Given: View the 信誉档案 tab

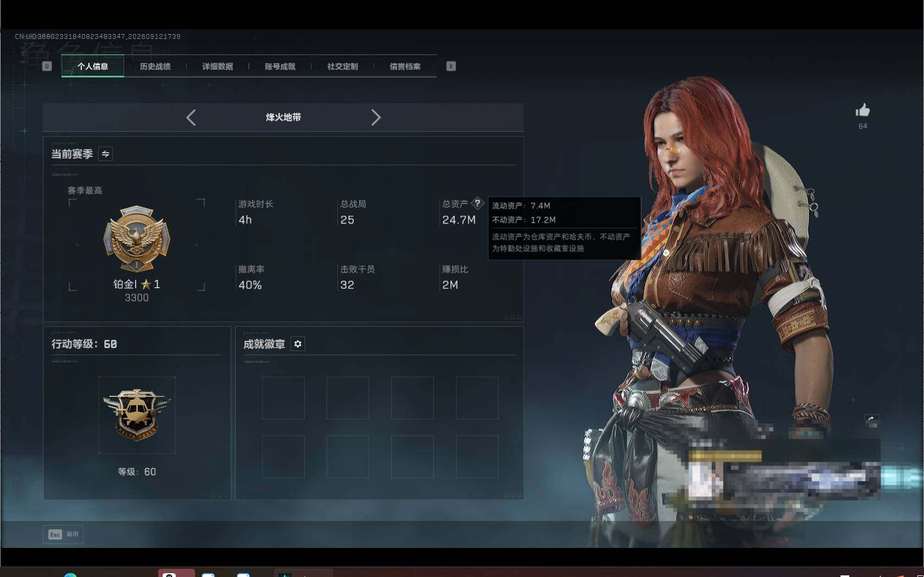Looking at the screenshot, I should tap(405, 66).
